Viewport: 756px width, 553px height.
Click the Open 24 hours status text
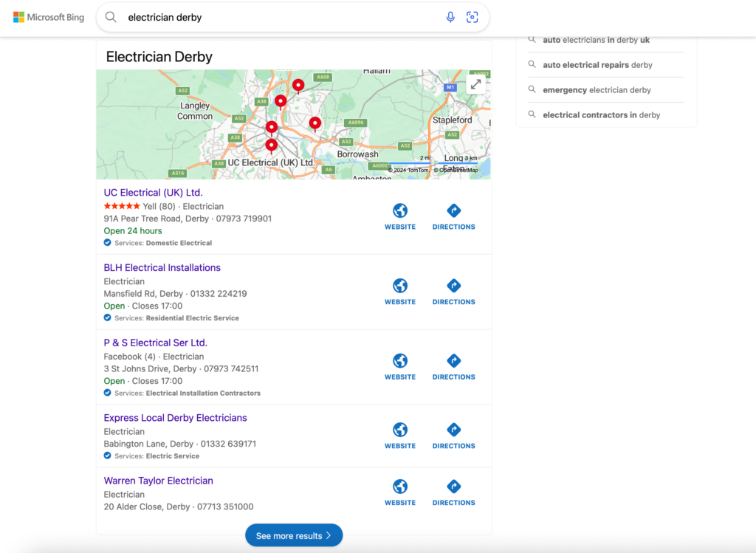click(133, 231)
